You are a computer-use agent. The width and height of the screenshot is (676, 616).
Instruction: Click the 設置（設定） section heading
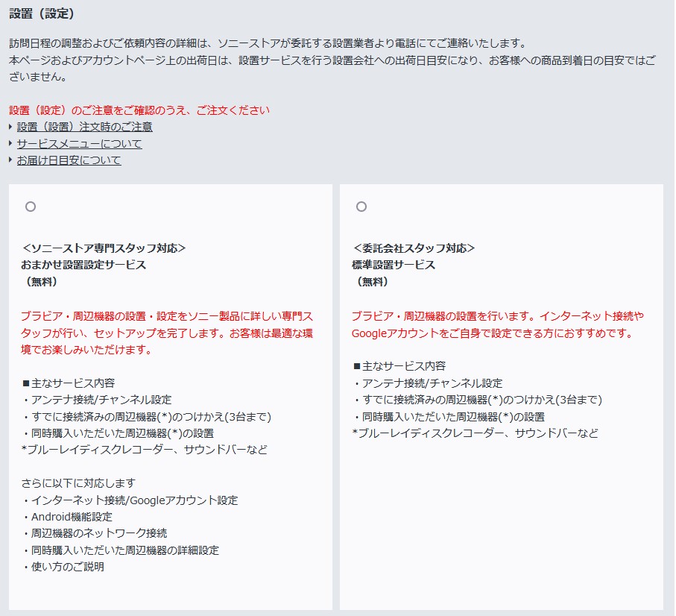[x=42, y=14]
